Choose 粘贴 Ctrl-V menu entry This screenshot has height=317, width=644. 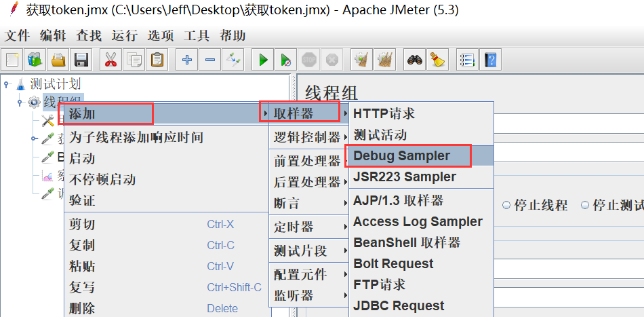pyautogui.click(x=167, y=267)
